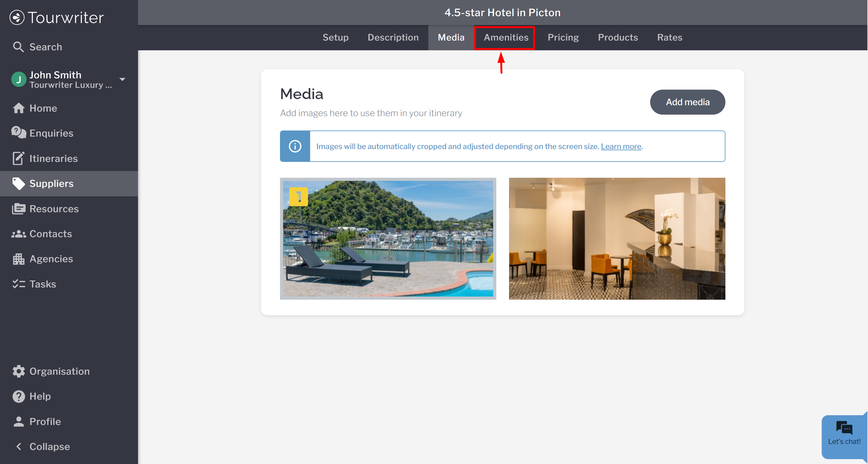The width and height of the screenshot is (868, 464).
Task: Open Itineraries edit icon
Action: (19, 158)
